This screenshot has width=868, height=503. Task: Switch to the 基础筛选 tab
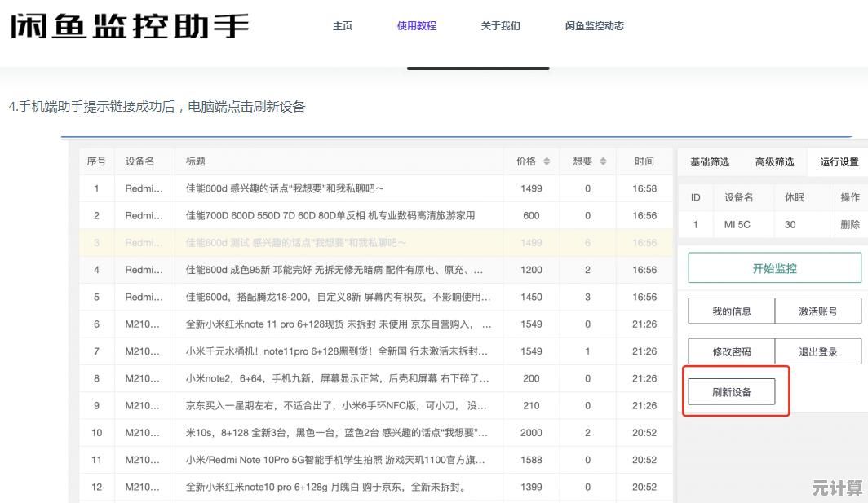point(710,162)
